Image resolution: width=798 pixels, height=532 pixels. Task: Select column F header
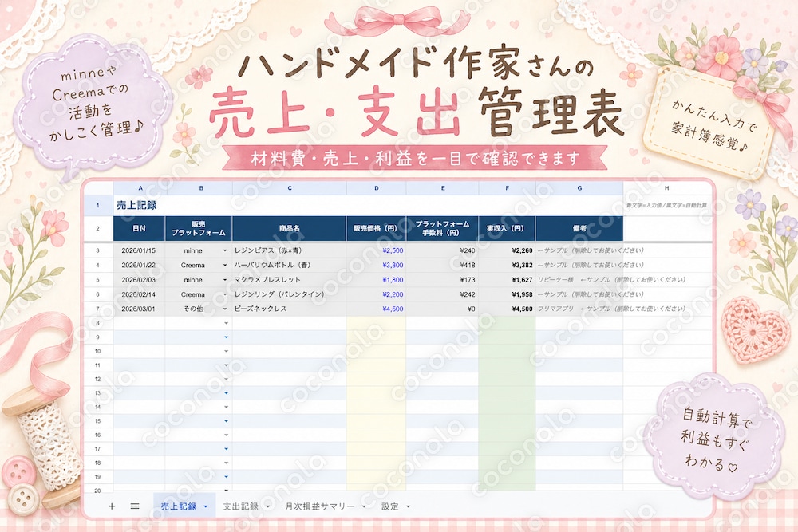pos(507,188)
